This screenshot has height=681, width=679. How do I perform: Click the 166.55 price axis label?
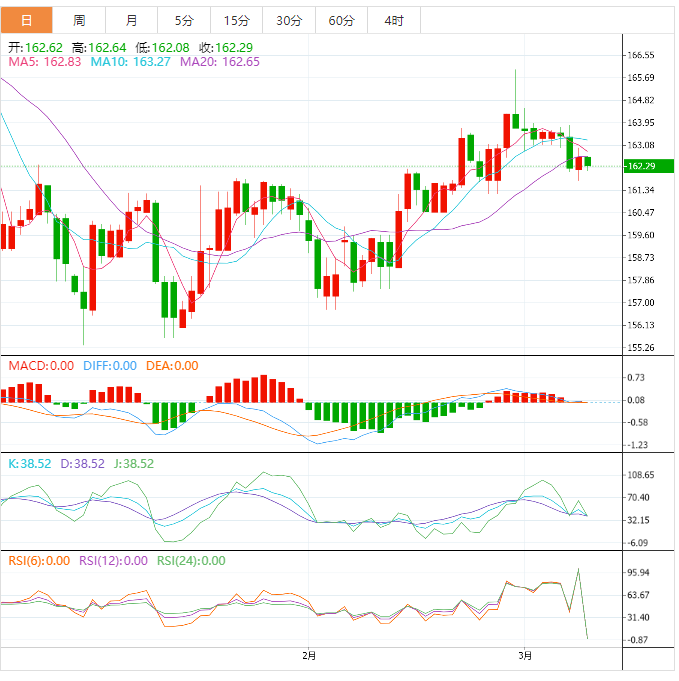641,55
